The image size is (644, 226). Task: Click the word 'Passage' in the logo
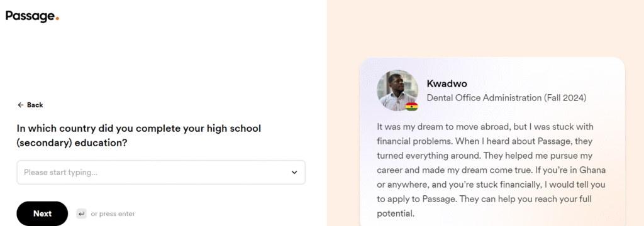coord(30,16)
